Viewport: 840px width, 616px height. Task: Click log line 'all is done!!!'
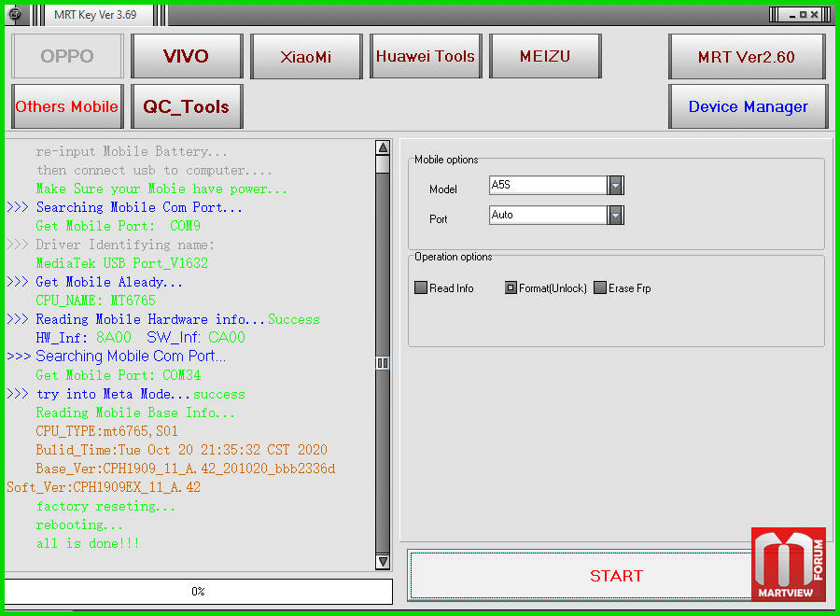tap(88, 543)
